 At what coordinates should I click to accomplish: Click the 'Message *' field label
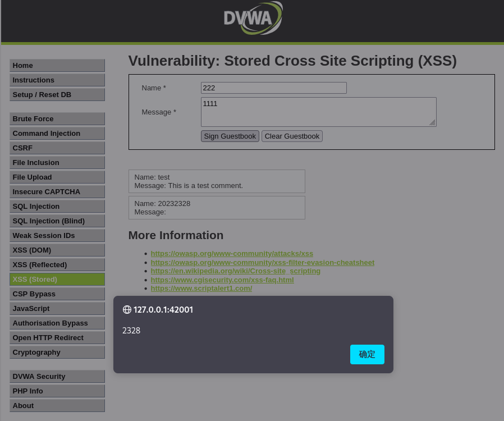(159, 112)
